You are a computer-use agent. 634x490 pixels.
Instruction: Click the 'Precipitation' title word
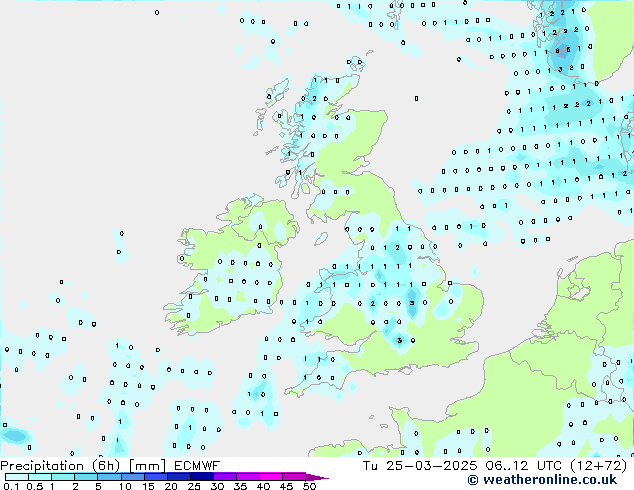point(42,466)
